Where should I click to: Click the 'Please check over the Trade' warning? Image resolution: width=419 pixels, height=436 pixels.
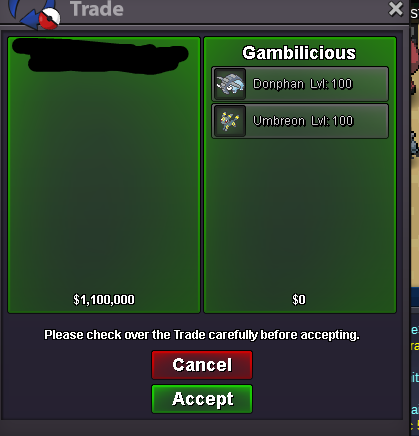(x=202, y=335)
